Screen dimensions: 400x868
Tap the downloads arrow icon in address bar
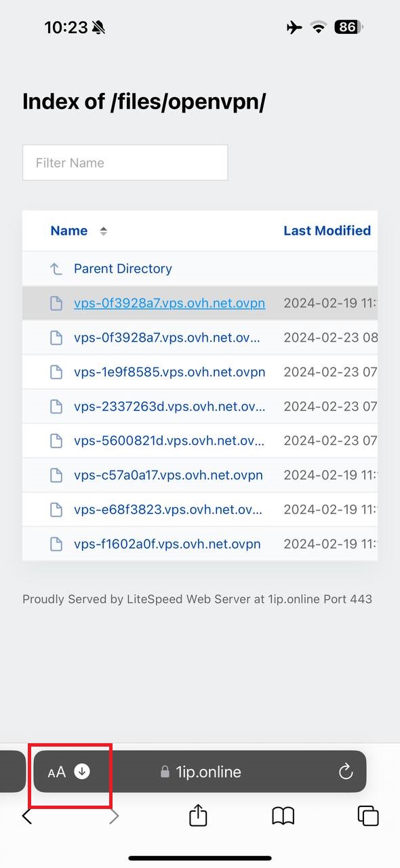click(82, 771)
